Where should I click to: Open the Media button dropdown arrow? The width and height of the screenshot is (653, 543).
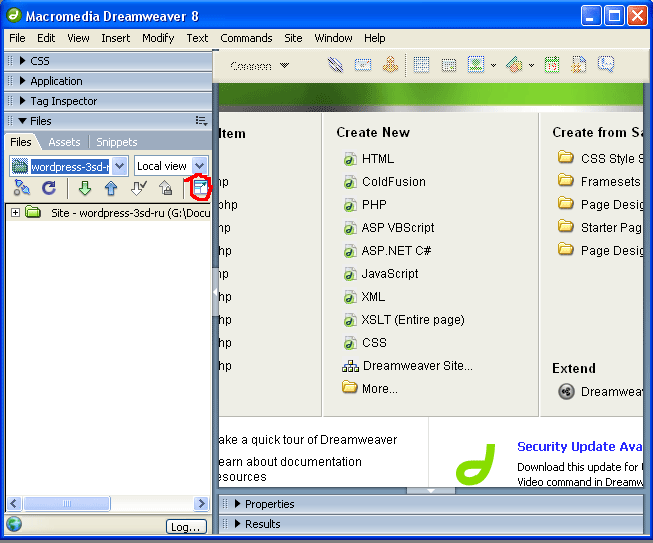[x=531, y=65]
